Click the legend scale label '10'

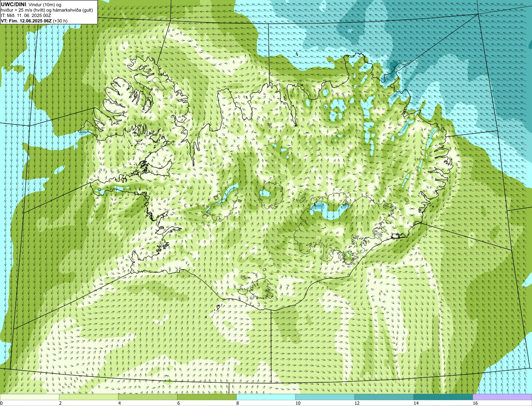298,403
